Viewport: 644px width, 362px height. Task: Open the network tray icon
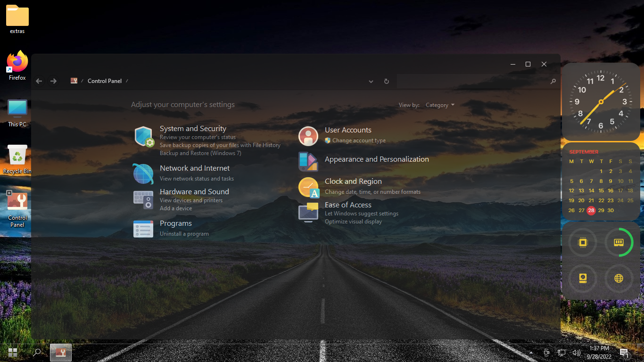click(561, 353)
